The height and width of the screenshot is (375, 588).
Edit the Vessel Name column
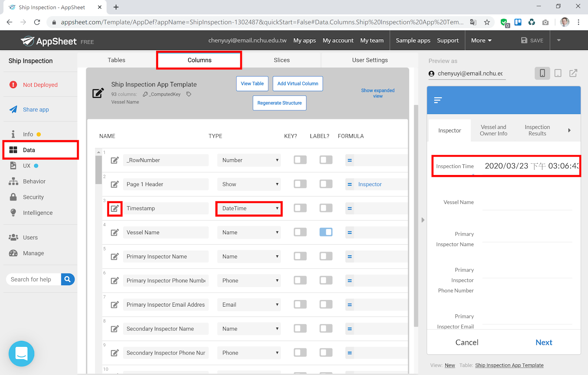pyautogui.click(x=115, y=232)
